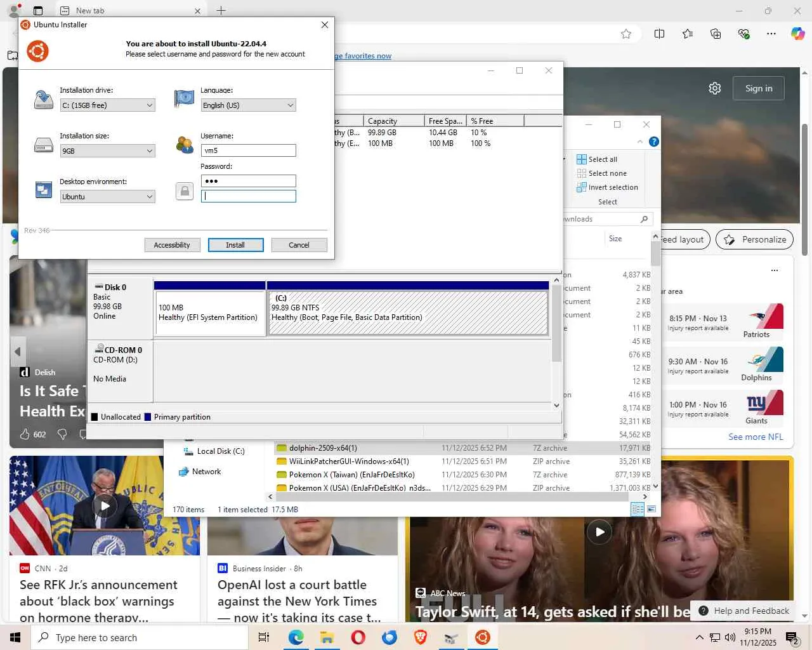
Task: Open Edge split screen
Action: pyautogui.click(x=660, y=34)
